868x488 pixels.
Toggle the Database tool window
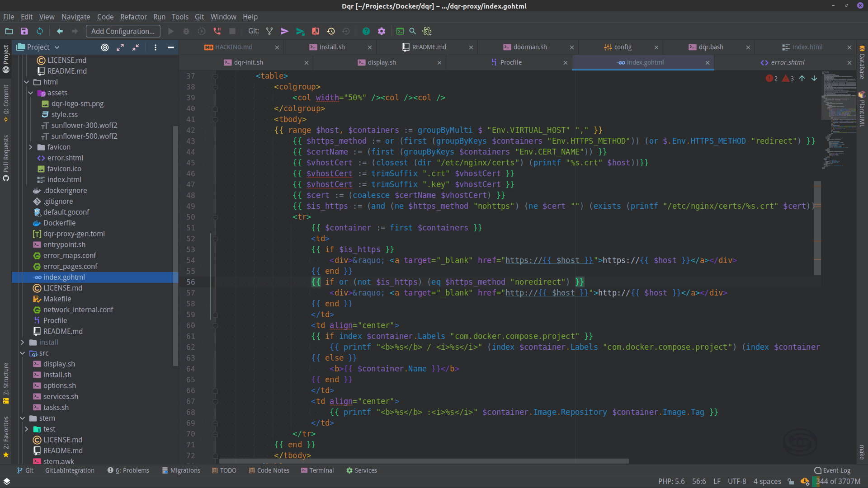[862, 62]
